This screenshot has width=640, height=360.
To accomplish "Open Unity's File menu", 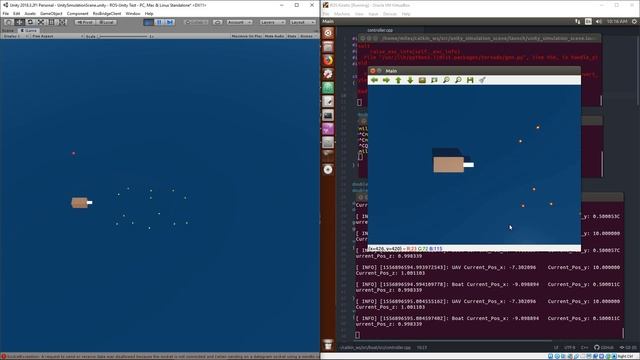I will [6, 13].
